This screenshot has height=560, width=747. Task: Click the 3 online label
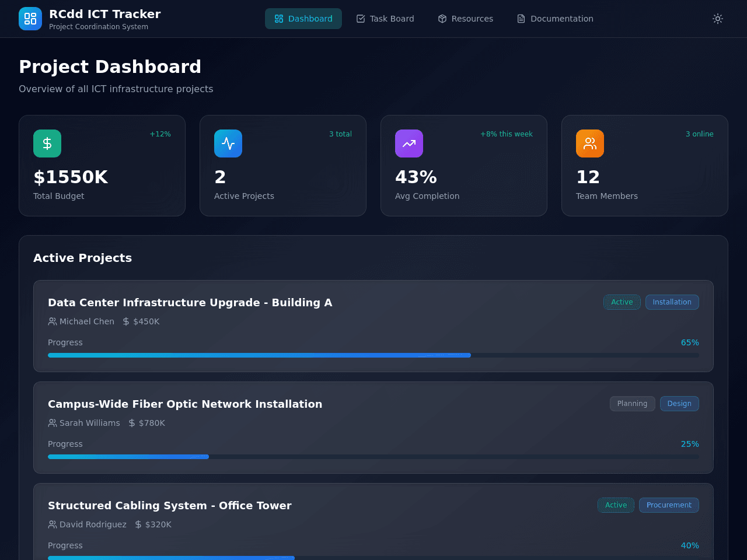[700, 134]
